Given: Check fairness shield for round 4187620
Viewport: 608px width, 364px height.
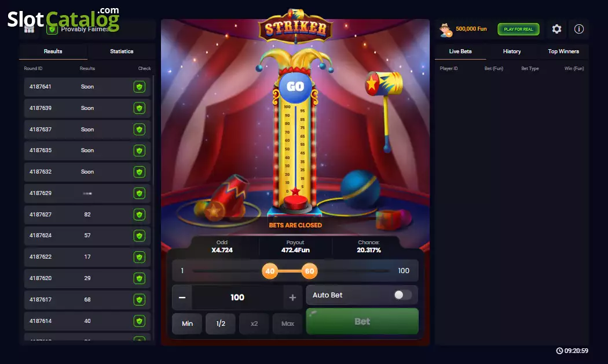Looking at the screenshot, I should tap(139, 278).
